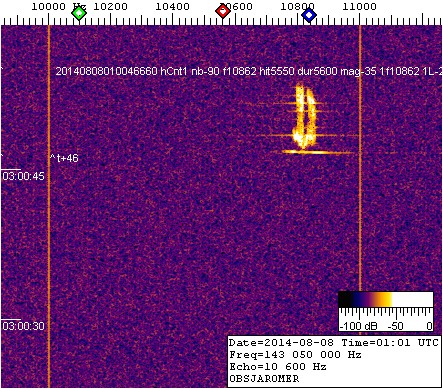This screenshot has height=389, width=443.
Task: Click the 10200 frequency scale label
Action: [x=110, y=6]
